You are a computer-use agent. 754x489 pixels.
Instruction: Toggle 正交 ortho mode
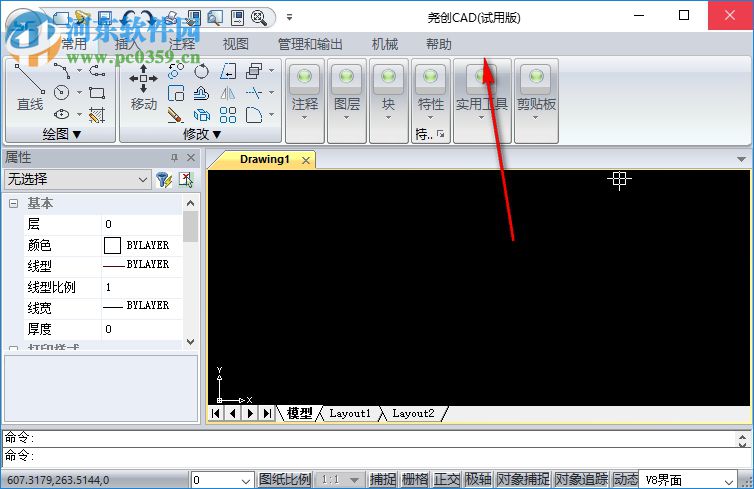(447, 479)
